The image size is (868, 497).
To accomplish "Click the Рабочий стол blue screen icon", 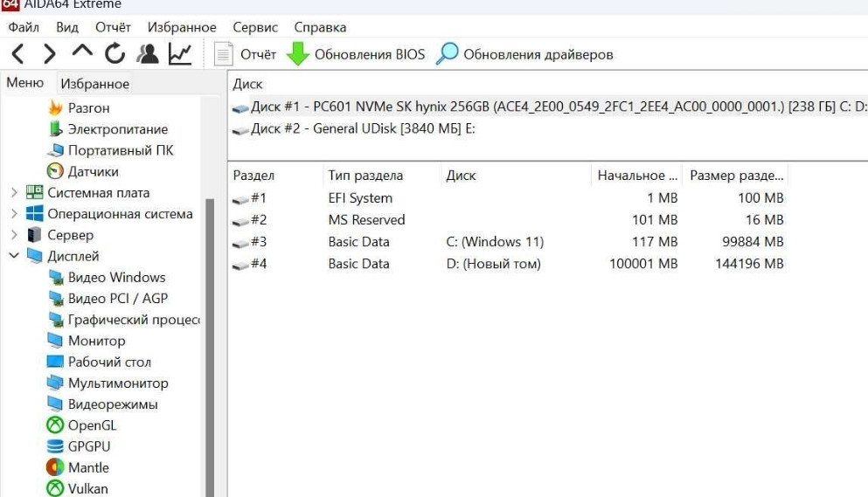I will click(55, 362).
